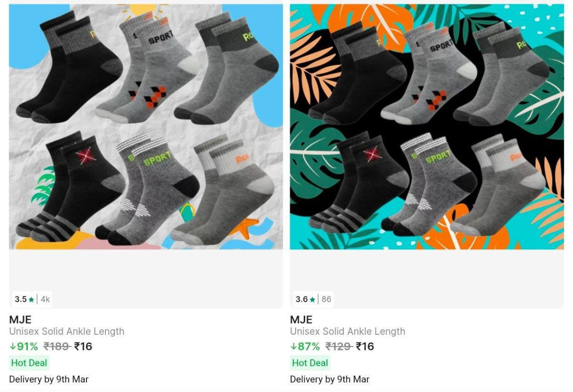Click the left Unisex Solid Ankle Length title
This screenshot has height=392, width=573.
pyautogui.click(x=67, y=331)
